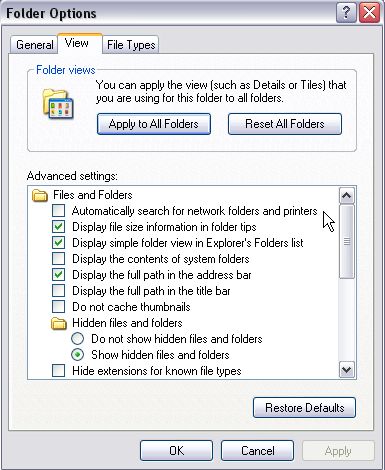The width and height of the screenshot is (385, 470).
Task: Select the Files and Folders folder icon
Action: (40, 195)
